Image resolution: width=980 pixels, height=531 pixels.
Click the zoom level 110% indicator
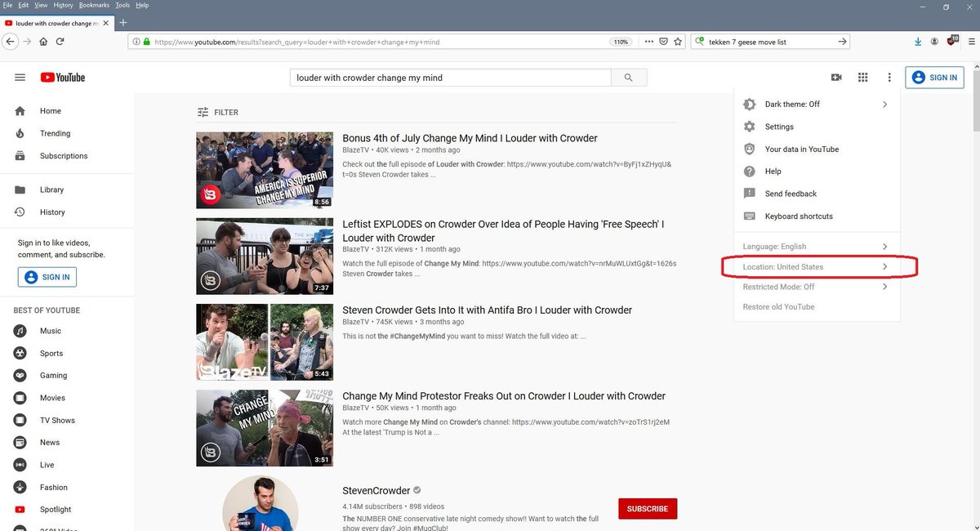click(x=621, y=42)
